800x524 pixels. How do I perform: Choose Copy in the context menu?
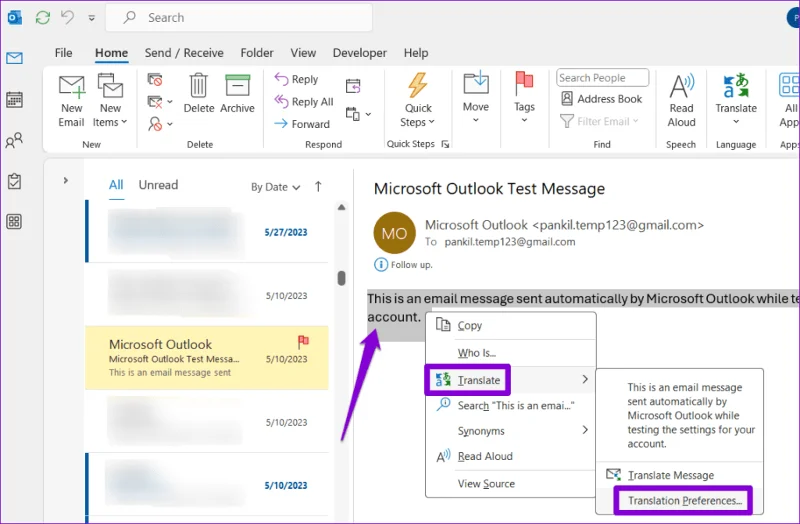pos(511,326)
